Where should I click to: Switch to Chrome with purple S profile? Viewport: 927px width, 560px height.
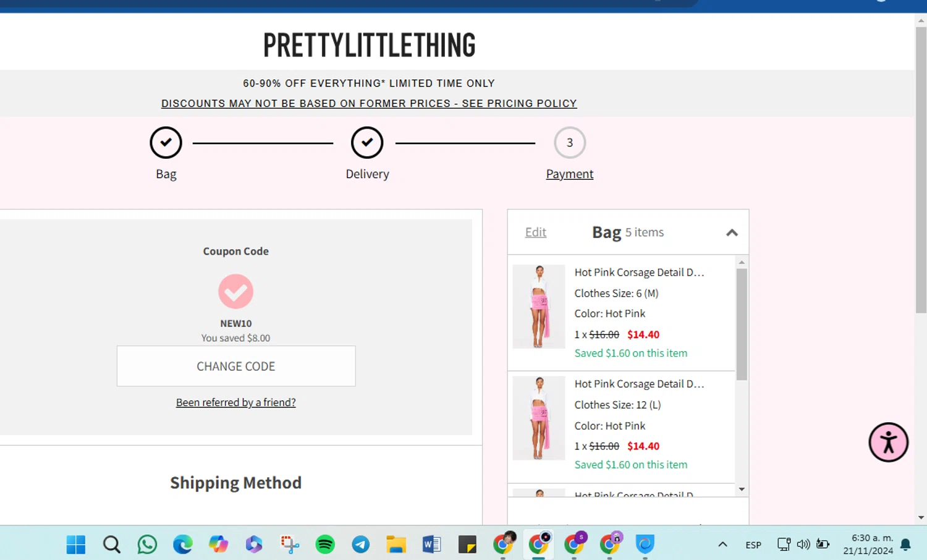574,543
